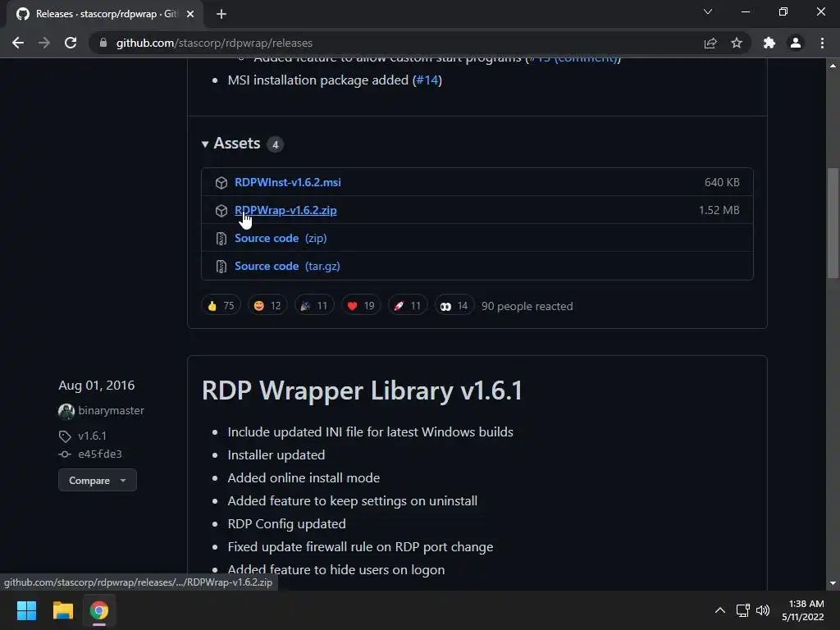Image resolution: width=840 pixels, height=630 pixels.
Task: Toggle the laugh reaction with 12
Action: 267,306
